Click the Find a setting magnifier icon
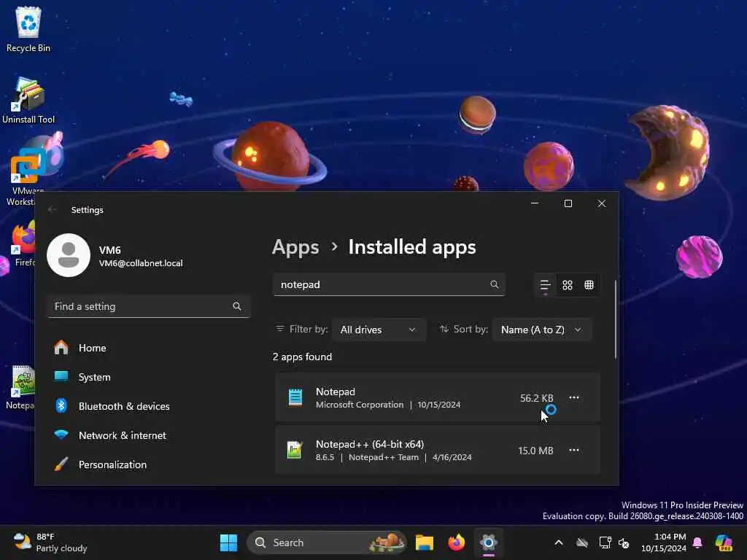The height and width of the screenshot is (560, 747). 237,306
